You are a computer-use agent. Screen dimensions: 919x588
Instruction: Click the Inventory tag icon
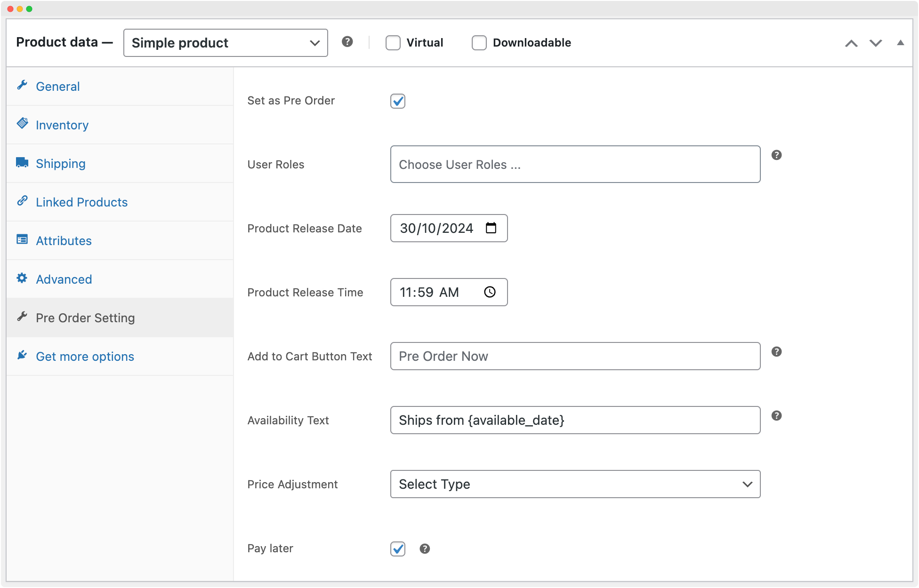[x=22, y=123]
